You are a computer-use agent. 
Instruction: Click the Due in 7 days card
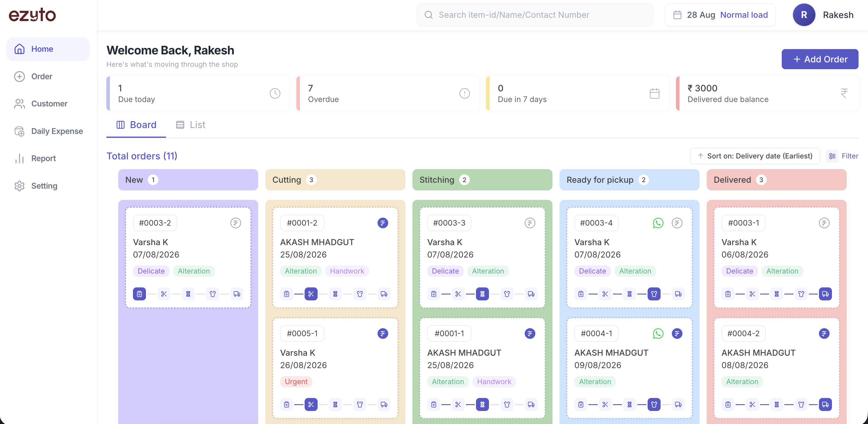[x=578, y=93]
